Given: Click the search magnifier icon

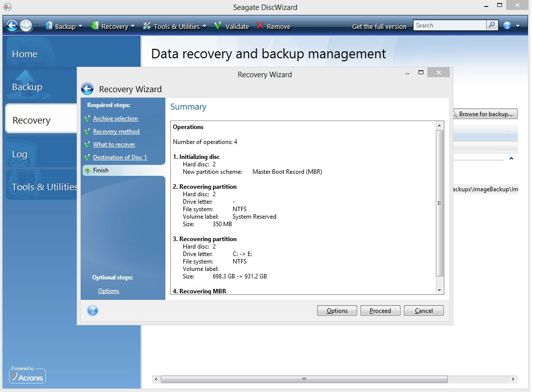Looking at the screenshot, I should tap(492, 25).
